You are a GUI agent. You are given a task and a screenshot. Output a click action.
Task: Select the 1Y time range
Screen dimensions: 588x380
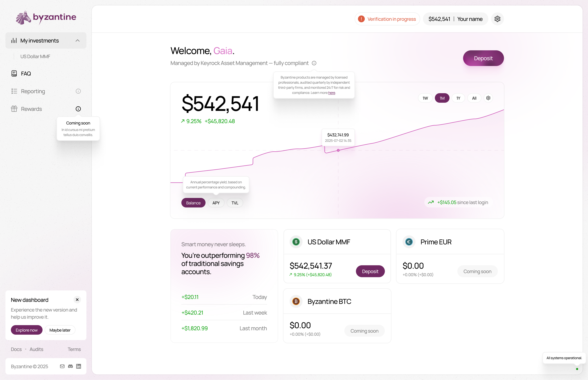[x=458, y=98]
